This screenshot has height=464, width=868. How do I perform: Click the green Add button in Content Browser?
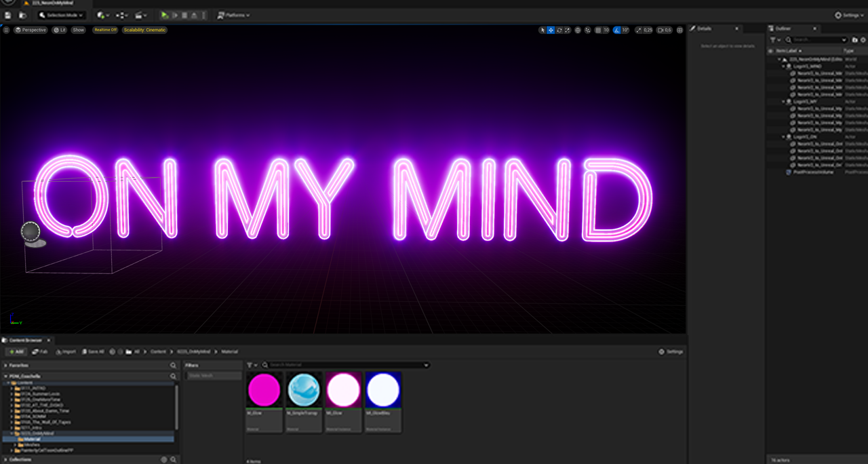click(16, 351)
